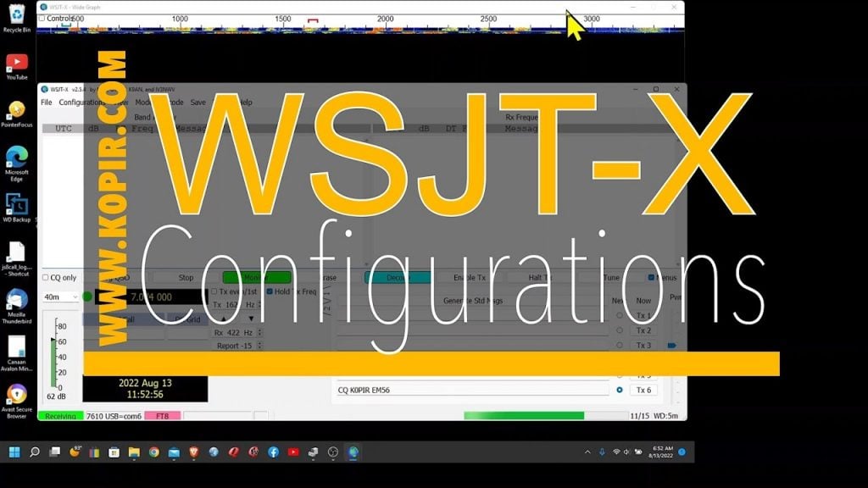Open the js8call_log shortcut file
The width and height of the screenshot is (868, 488).
(x=17, y=259)
